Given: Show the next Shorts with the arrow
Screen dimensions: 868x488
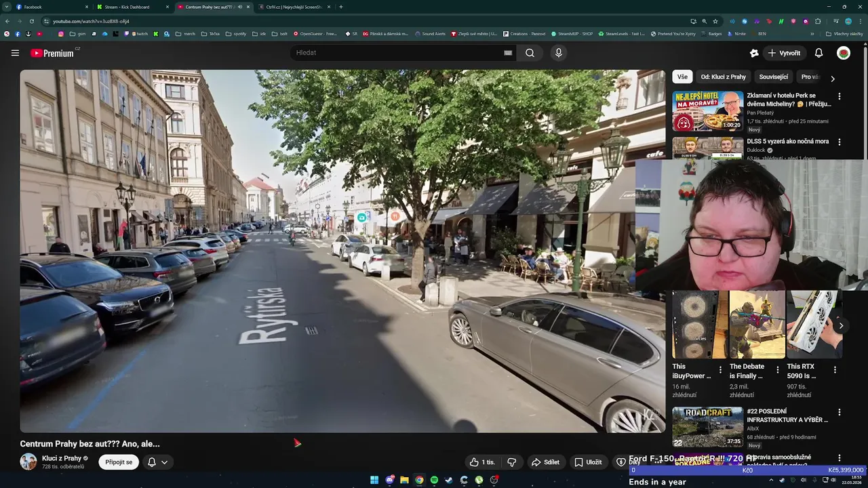Looking at the screenshot, I should click(x=841, y=325).
